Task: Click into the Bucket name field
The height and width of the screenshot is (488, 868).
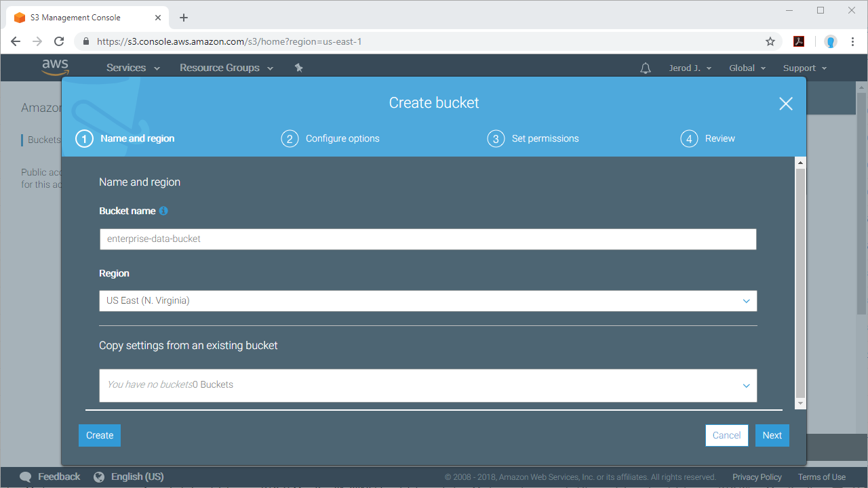Action: pyautogui.click(x=427, y=239)
